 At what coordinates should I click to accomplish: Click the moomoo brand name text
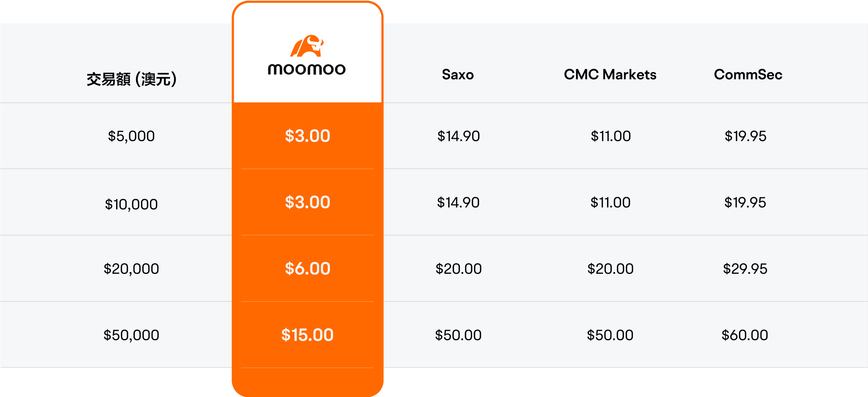(x=307, y=69)
